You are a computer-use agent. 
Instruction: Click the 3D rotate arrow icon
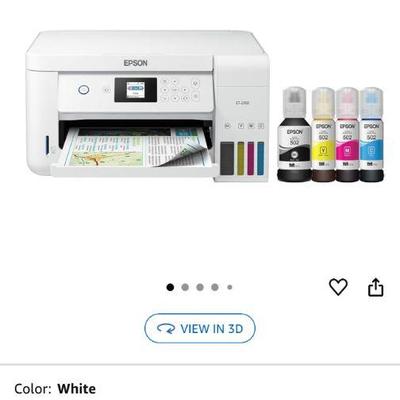pyautogui.click(x=166, y=329)
